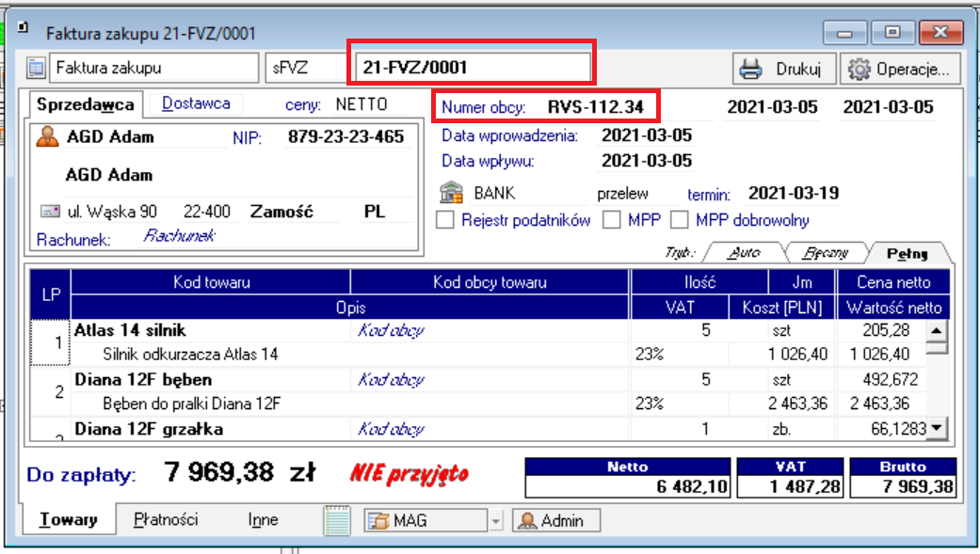
Task: Click the Admin user button
Action: pyautogui.click(x=553, y=520)
